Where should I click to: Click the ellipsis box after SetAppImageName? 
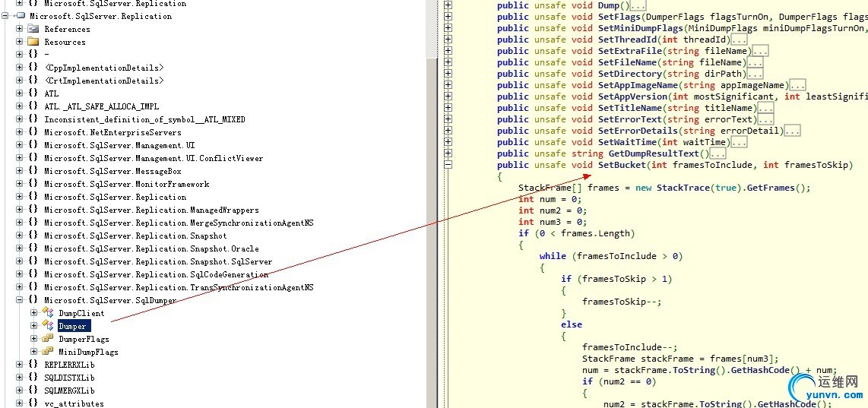tap(798, 85)
